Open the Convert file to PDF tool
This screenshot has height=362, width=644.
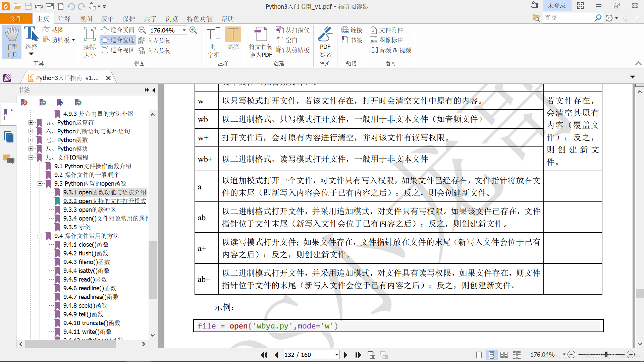click(261, 42)
